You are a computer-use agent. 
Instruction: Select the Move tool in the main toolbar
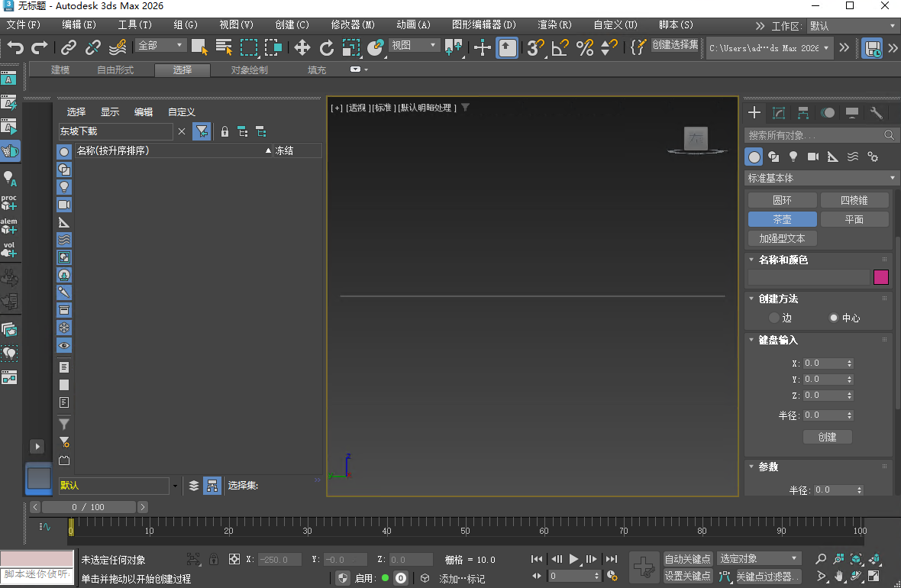[301, 47]
